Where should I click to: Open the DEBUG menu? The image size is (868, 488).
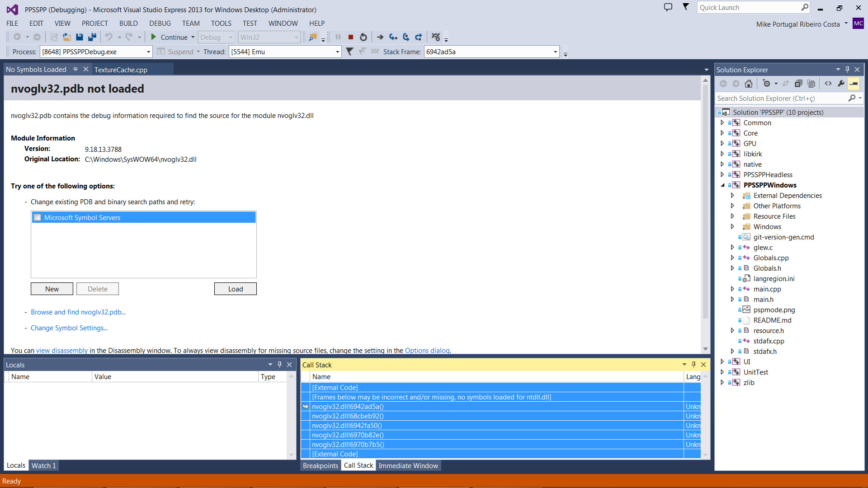(160, 23)
